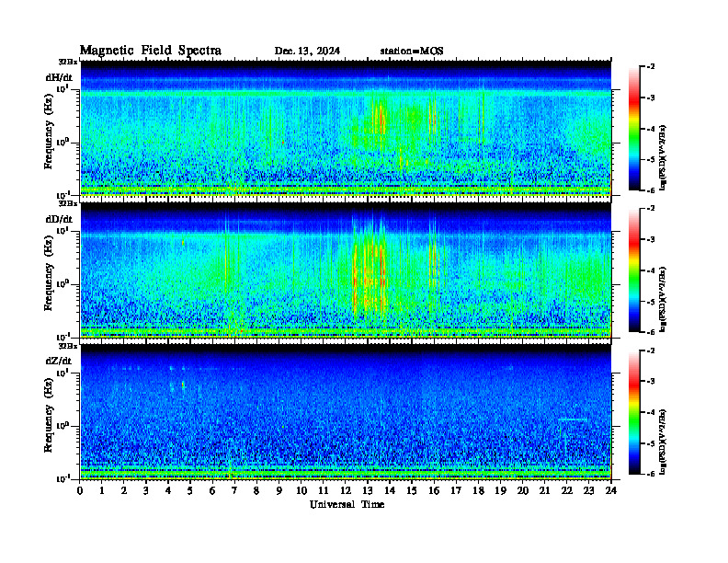Click hour tick label "7" on time axis
The image size is (728, 563).
(234, 490)
